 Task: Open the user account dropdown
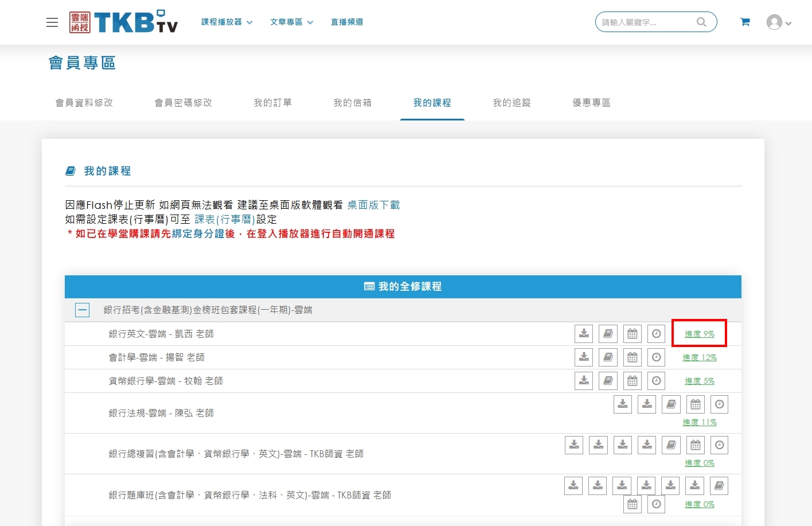pyautogui.click(x=779, y=22)
